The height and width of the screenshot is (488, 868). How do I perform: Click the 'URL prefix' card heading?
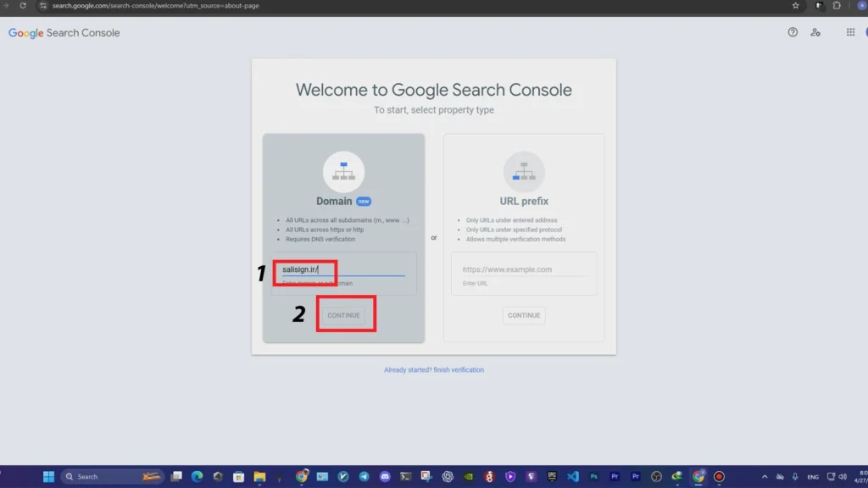pos(524,202)
